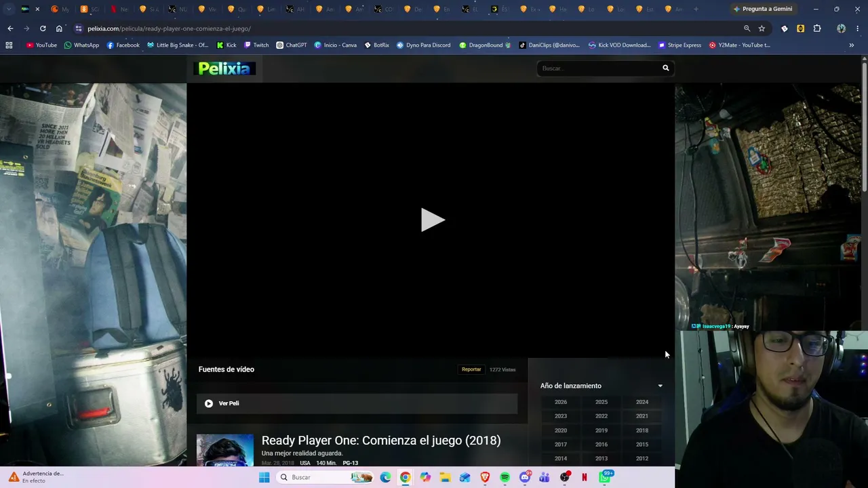Click Pregunta a Gemini button
Image resolution: width=868 pixels, height=488 pixels.
pyautogui.click(x=763, y=9)
